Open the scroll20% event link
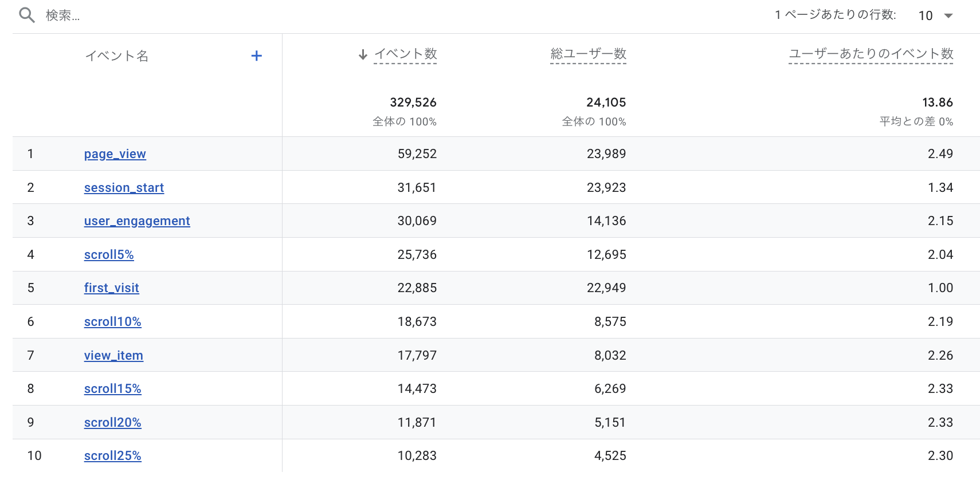 coord(112,423)
